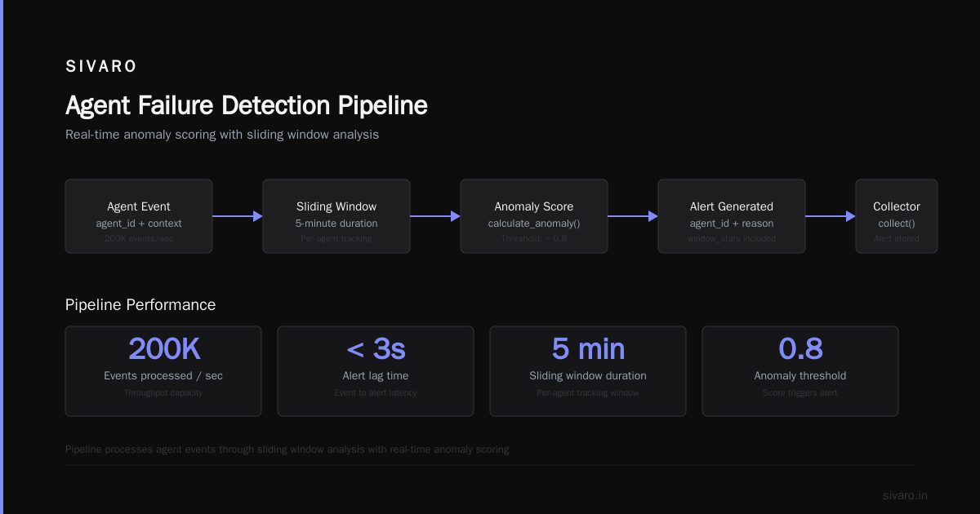Click arrow between Anomaly Score and Alert Generated
Viewport: 980px width, 514px height.
[633, 216]
